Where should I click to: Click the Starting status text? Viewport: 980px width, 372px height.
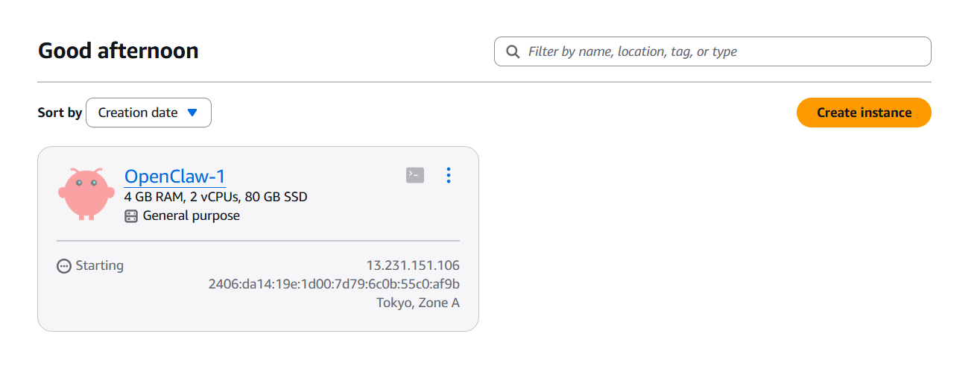click(100, 265)
